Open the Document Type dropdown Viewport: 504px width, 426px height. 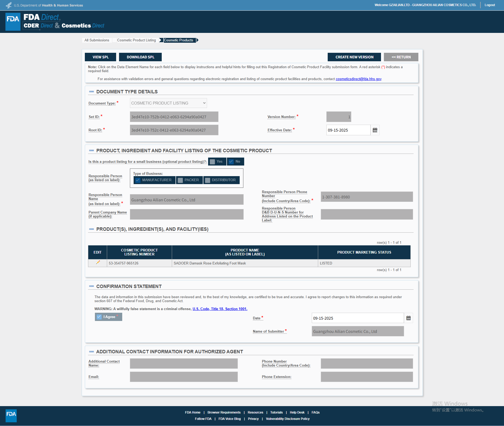pos(168,103)
